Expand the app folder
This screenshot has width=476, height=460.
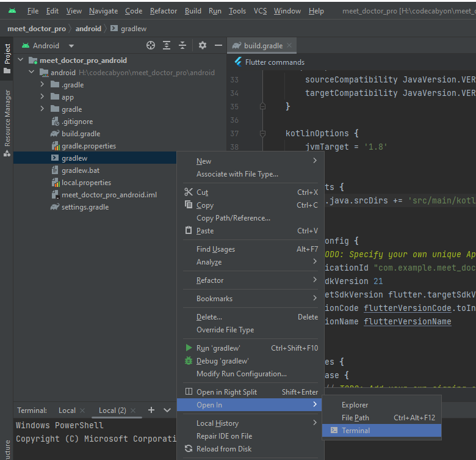point(42,97)
